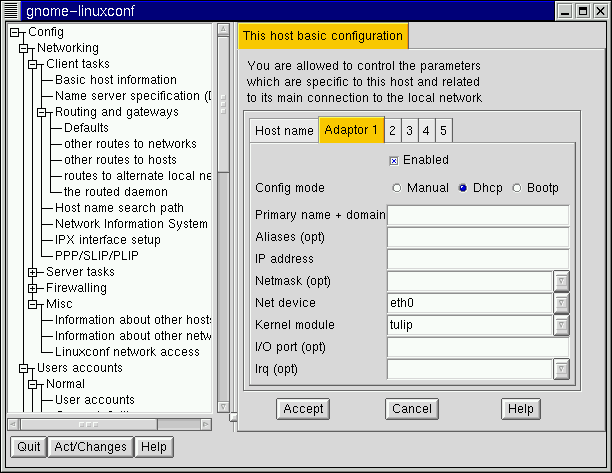Open adaptor tab 5
Screen dimensions: 612x473
click(443, 131)
